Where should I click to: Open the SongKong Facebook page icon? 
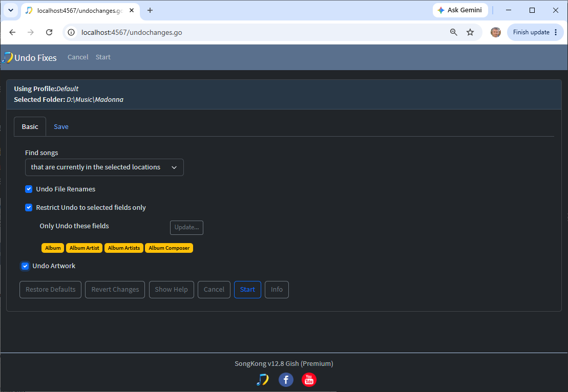286,380
